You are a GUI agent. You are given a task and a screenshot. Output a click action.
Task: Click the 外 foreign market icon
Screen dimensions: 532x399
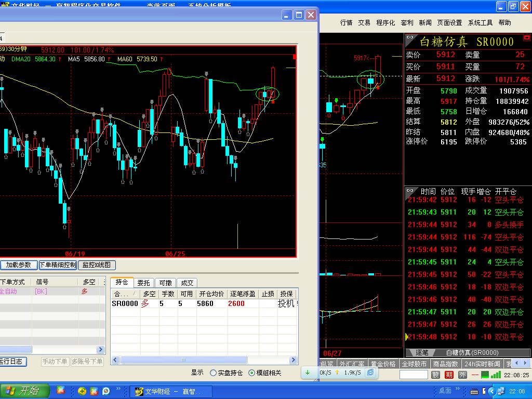[x=462, y=375]
